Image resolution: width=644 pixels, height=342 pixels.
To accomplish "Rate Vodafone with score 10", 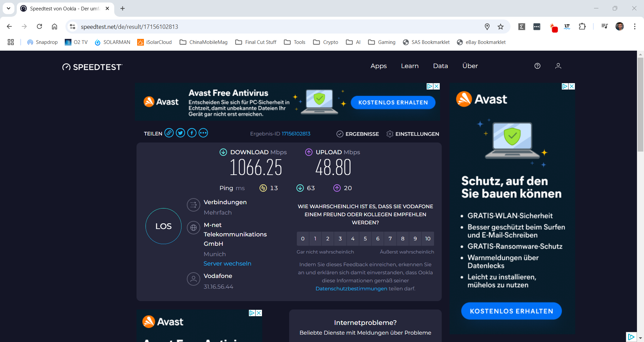I will point(428,239).
